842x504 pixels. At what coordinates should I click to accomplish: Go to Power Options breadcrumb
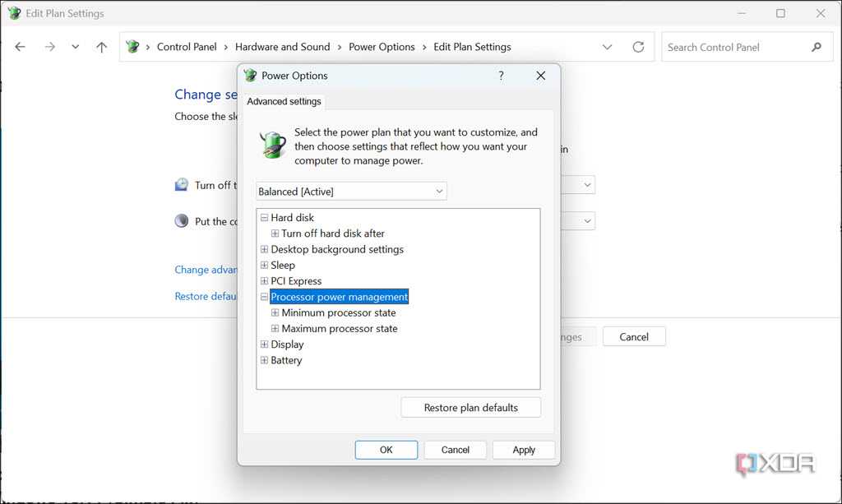[382, 47]
